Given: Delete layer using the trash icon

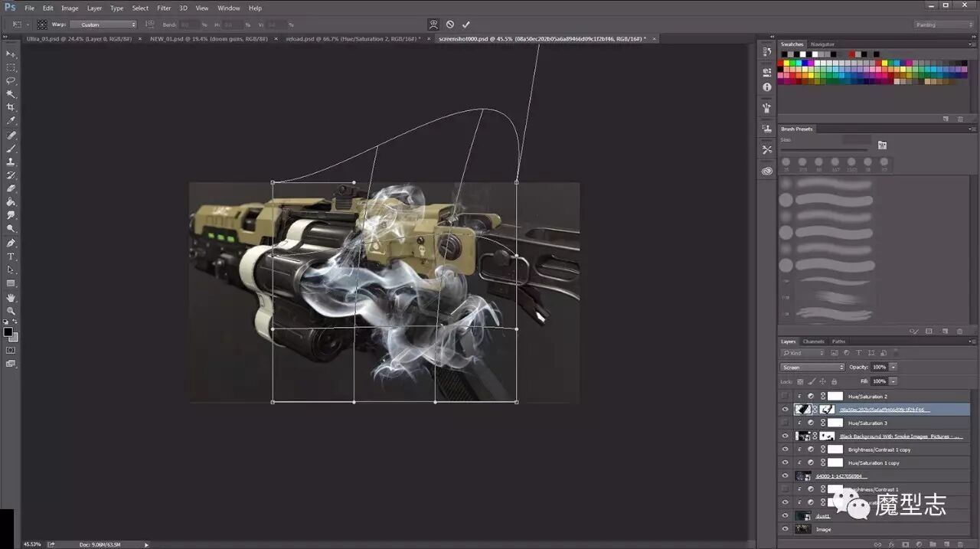Looking at the screenshot, I should tap(960, 544).
